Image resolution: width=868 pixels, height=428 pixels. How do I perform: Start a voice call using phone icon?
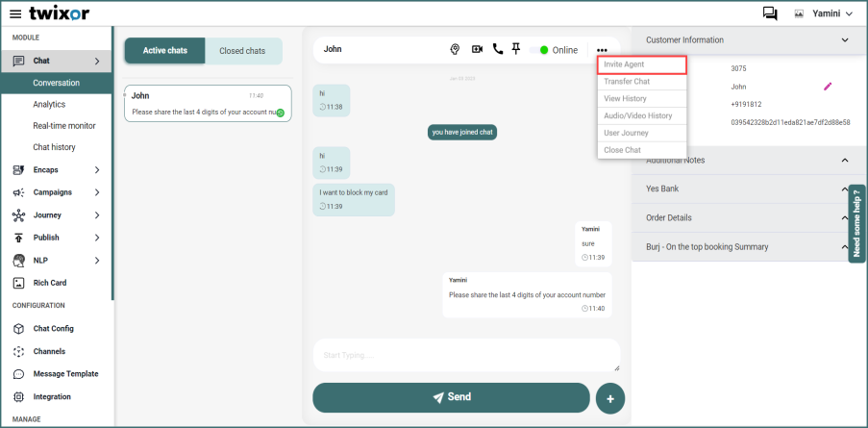pyautogui.click(x=497, y=50)
